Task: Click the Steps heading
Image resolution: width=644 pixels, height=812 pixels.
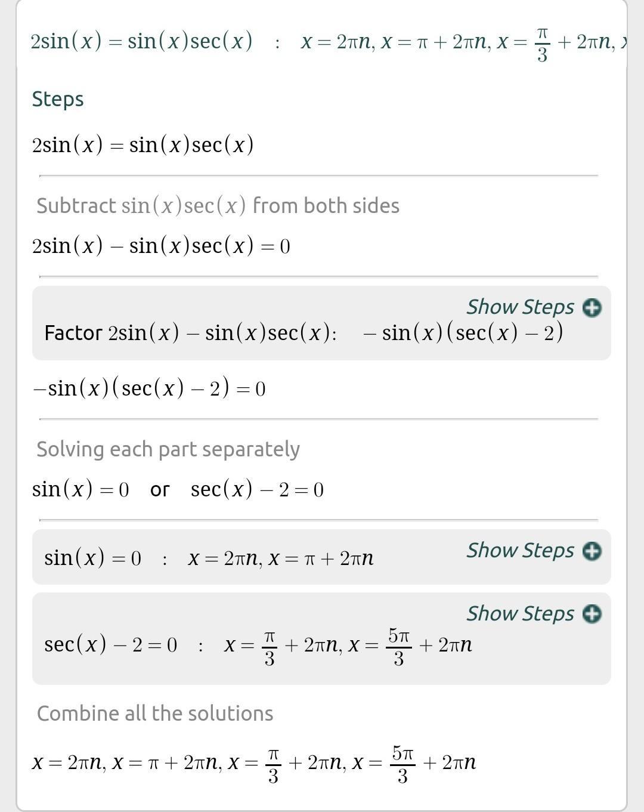Action: click(x=58, y=99)
